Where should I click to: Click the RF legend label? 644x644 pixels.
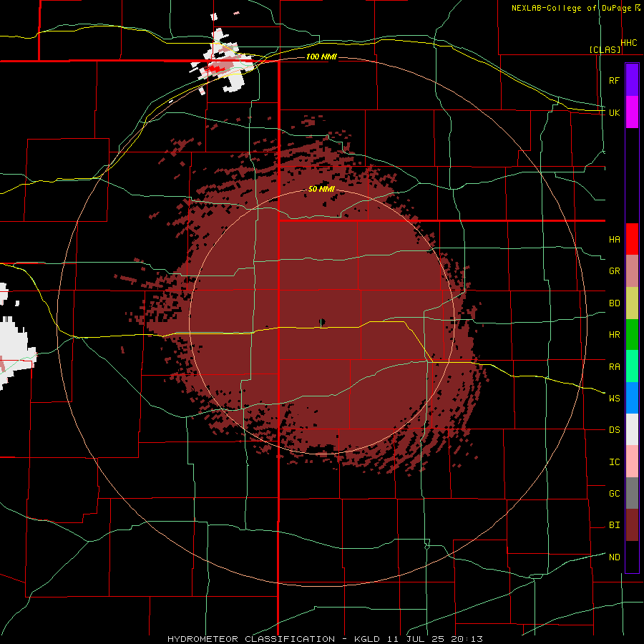614,80
